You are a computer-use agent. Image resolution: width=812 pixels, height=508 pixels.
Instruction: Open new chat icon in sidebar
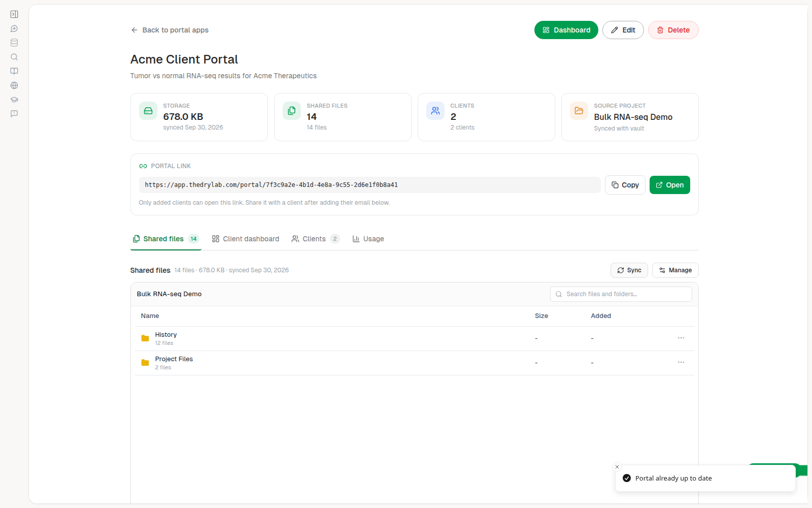(14, 28)
